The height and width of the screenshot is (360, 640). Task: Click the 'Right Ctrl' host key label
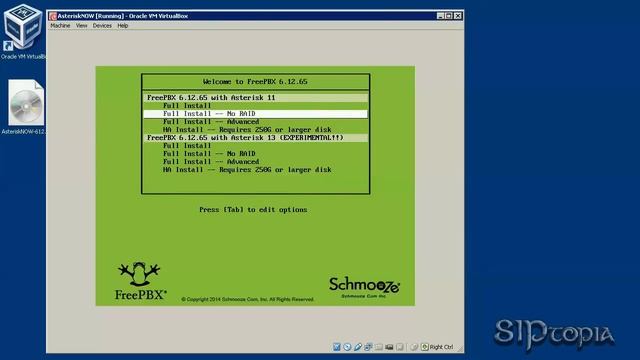(442, 347)
